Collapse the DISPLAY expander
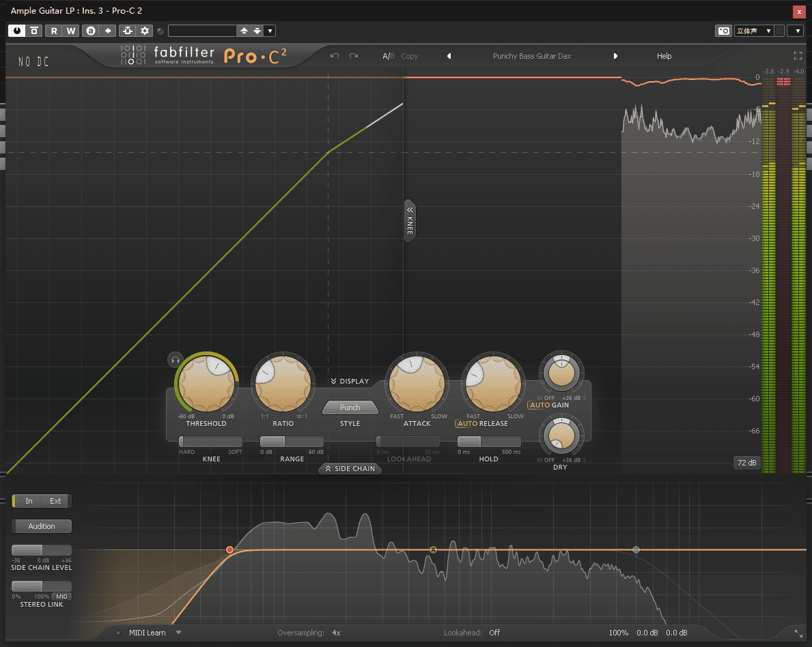This screenshot has height=647, width=812. point(350,381)
